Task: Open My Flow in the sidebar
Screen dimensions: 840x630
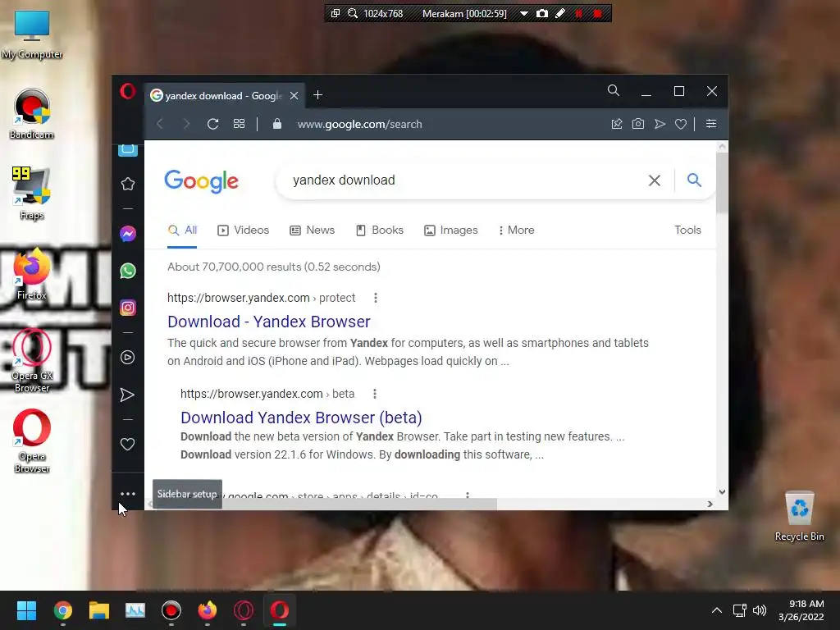Action: coord(127,395)
